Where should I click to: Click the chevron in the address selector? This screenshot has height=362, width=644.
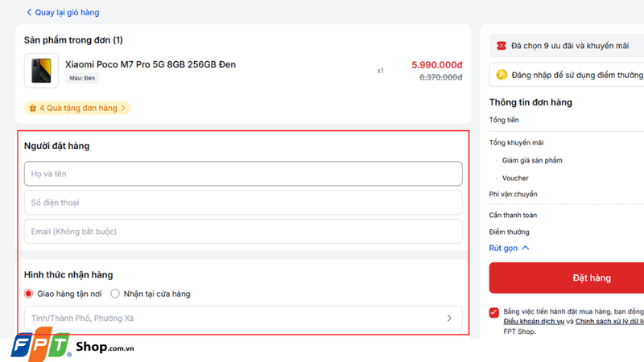pos(449,318)
